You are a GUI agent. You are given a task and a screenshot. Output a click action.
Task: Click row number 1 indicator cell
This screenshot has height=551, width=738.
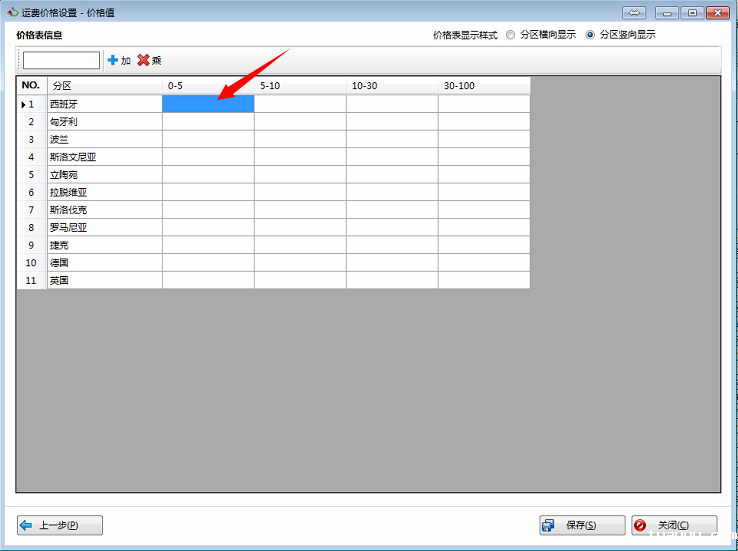[32, 104]
